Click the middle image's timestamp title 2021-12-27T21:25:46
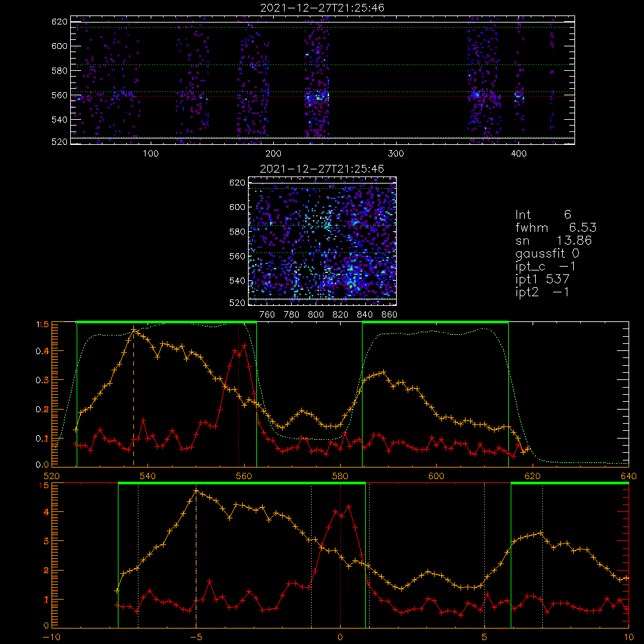 pyautogui.click(x=322, y=169)
